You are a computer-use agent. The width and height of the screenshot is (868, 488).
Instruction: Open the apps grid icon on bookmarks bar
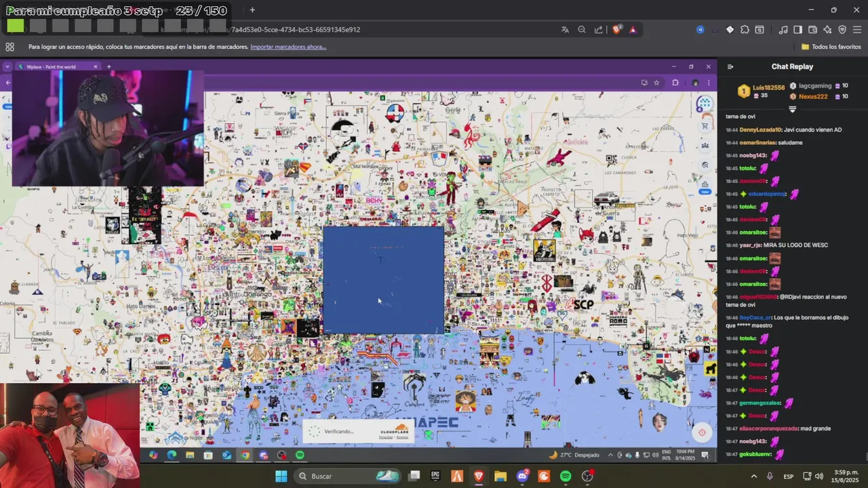click(9, 47)
